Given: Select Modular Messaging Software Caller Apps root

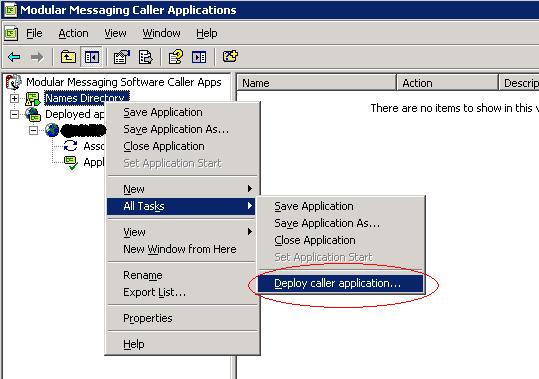Looking at the screenshot, I should pos(124,82).
